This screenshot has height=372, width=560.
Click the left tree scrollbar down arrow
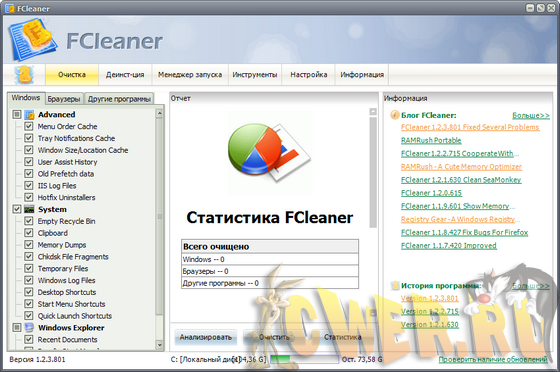coord(159,345)
